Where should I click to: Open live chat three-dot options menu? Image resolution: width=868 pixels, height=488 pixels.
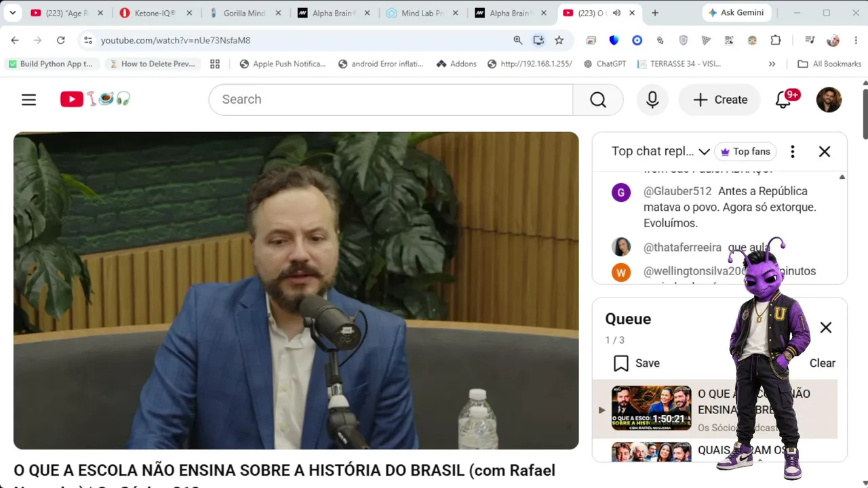[x=792, y=152]
